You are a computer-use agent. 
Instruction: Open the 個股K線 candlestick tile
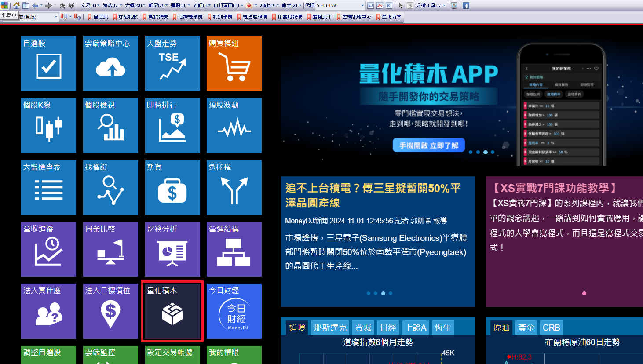pyautogui.click(x=48, y=125)
